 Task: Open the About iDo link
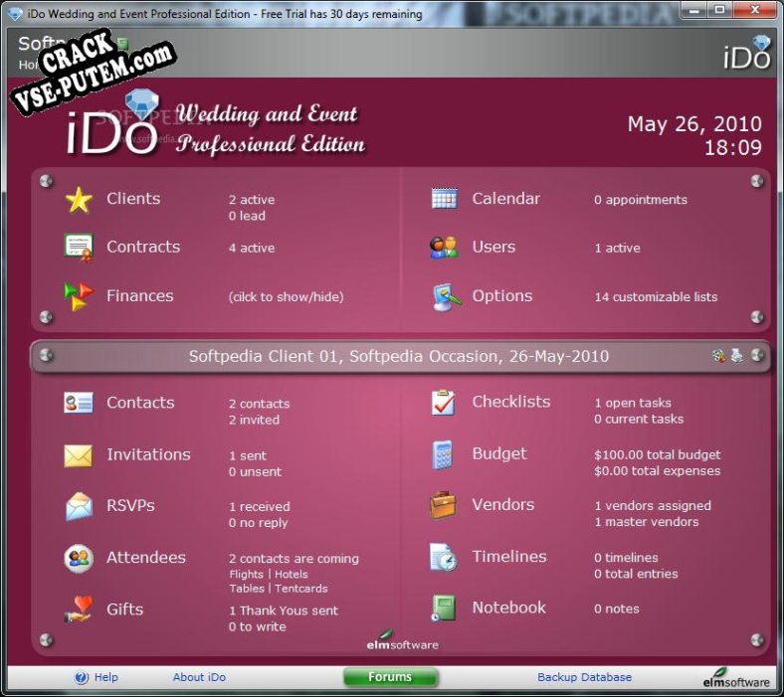click(x=199, y=677)
